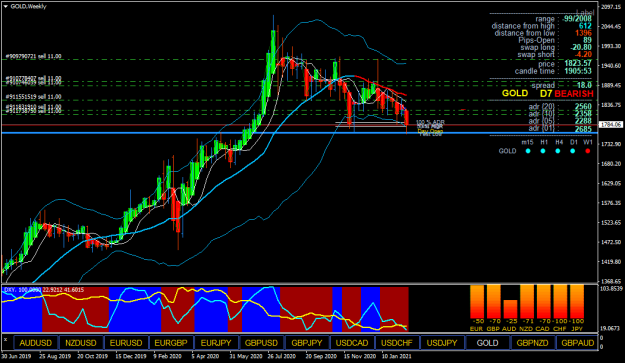Select the EUR strength bar showing -50

(x=477, y=302)
